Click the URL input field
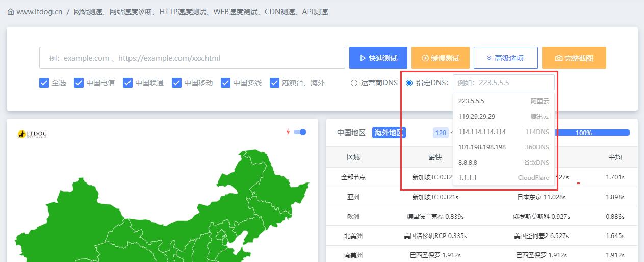 coord(192,58)
